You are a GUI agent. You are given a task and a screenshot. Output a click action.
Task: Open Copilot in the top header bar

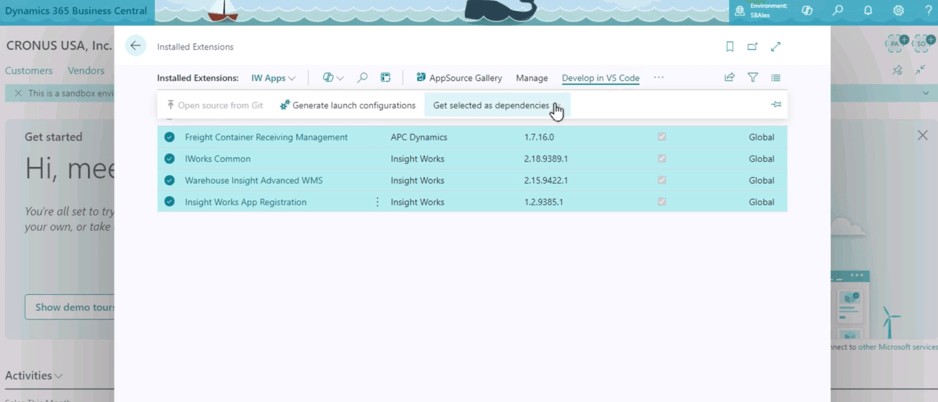(x=808, y=10)
